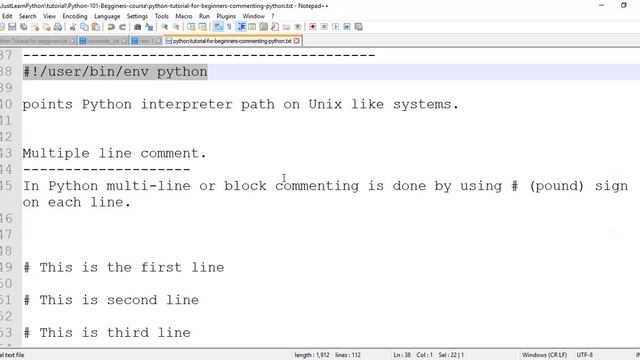Click the Stop Recording macro icon
This screenshot has width=640, height=360.
(x=324, y=27)
